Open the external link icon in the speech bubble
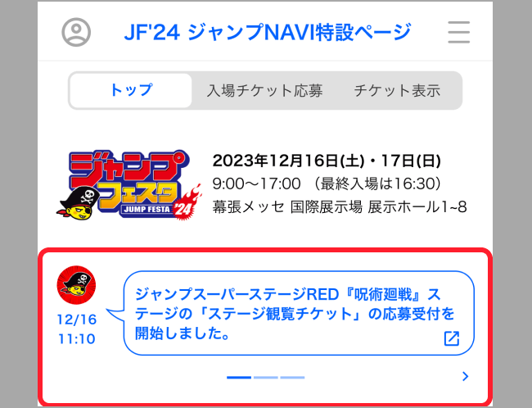This screenshot has width=532, height=408. click(452, 338)
